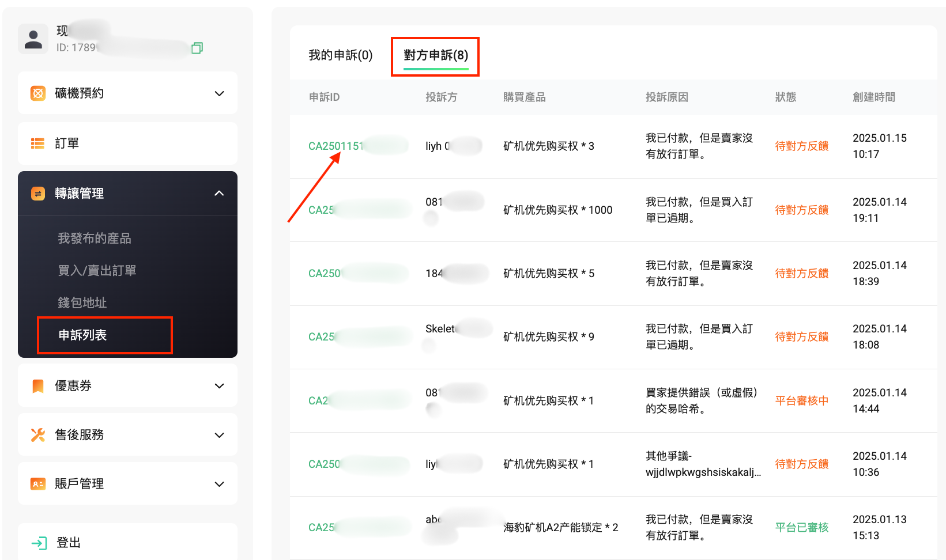Click the 優惠券 coupon icon
Viewport: 946px width, 560px height.
38,386
